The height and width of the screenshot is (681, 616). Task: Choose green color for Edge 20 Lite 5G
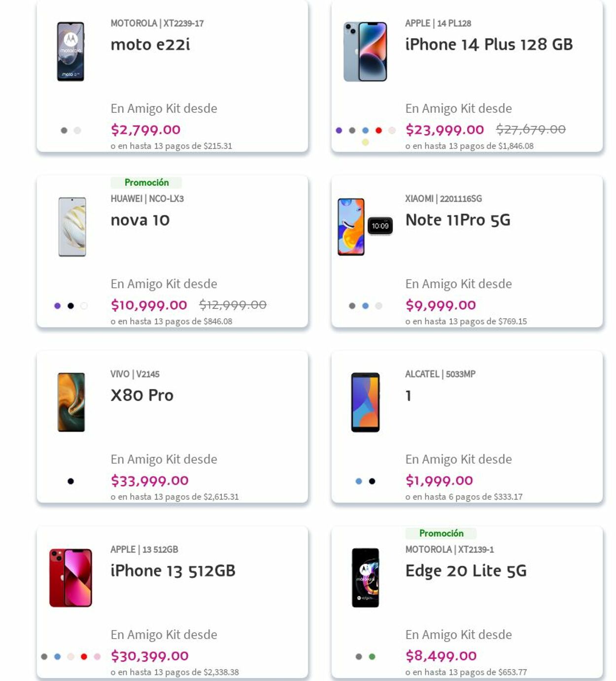click(372, 657)
